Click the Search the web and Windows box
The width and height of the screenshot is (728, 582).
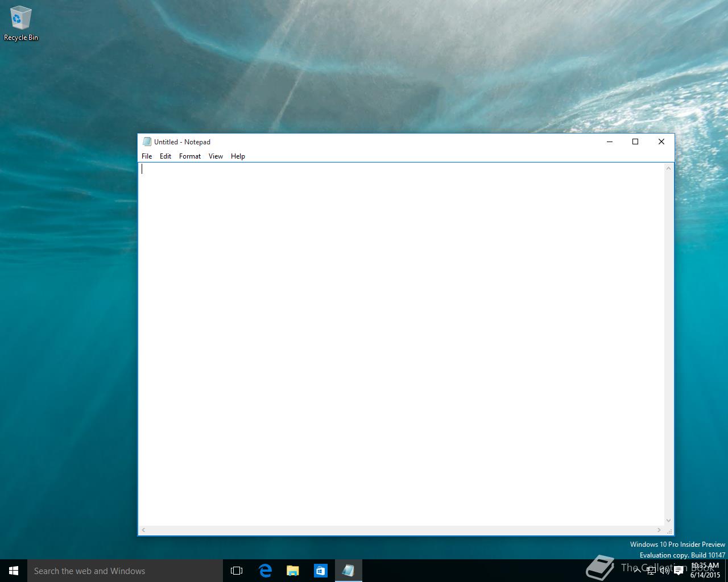point(125,571)
